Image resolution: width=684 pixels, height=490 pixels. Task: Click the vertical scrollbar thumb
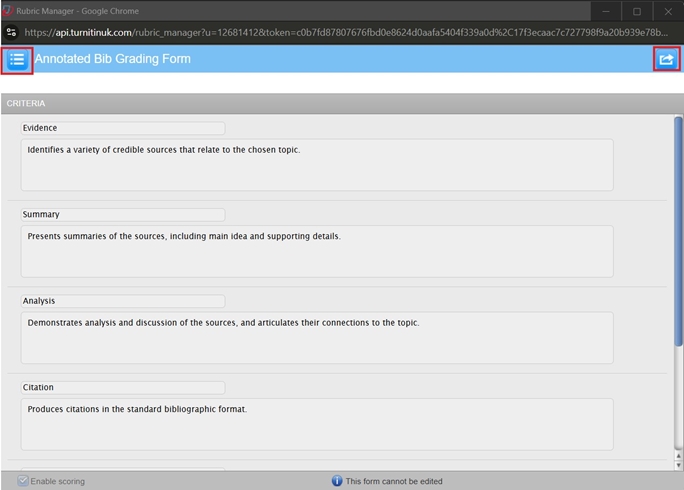[x=678, y=231]
